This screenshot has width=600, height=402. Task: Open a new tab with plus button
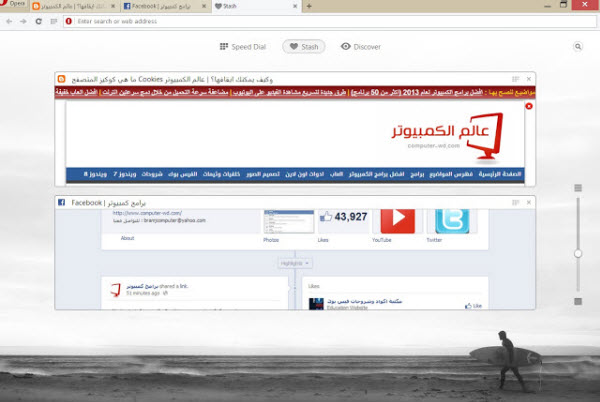(x=309, y=6)
